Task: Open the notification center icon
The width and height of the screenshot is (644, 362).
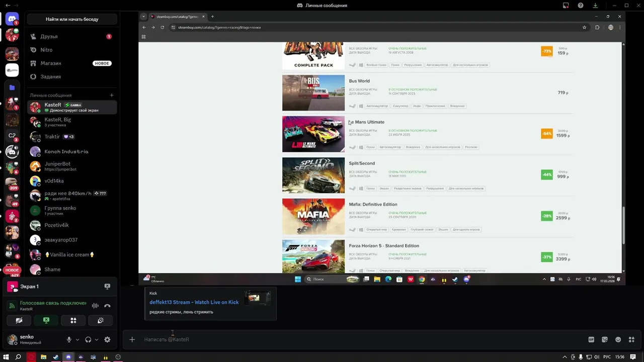Action: (x=633, y=357)
